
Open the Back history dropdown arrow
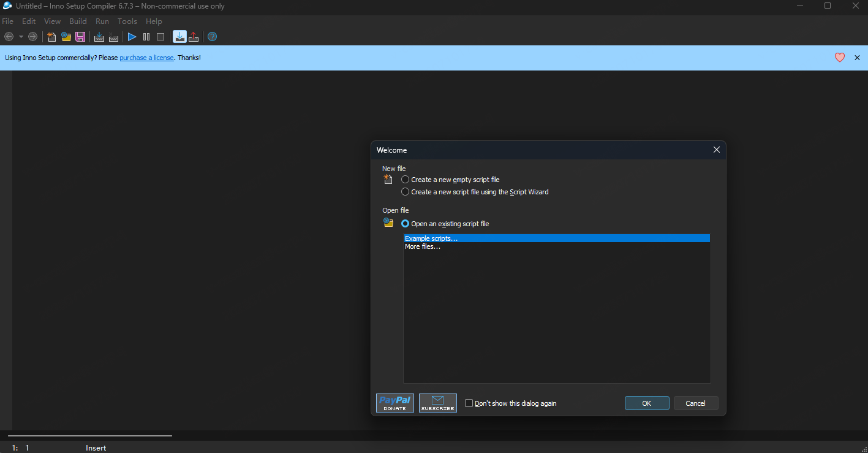coord(21,37)
